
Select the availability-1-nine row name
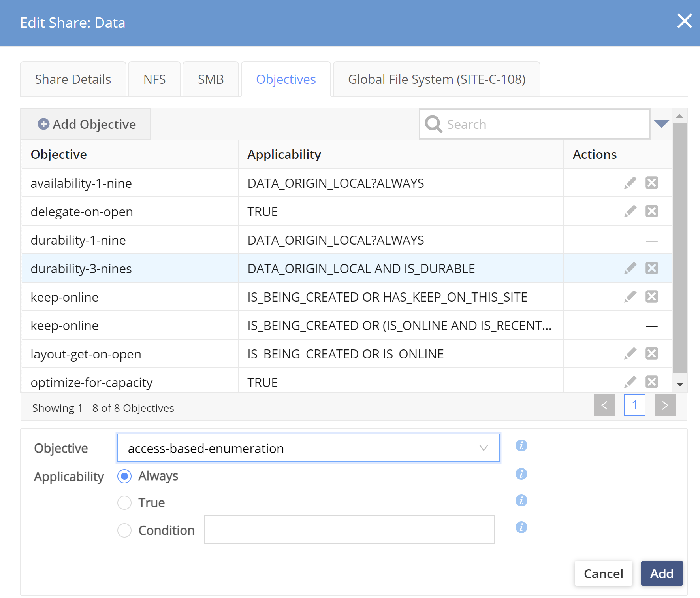81,183
